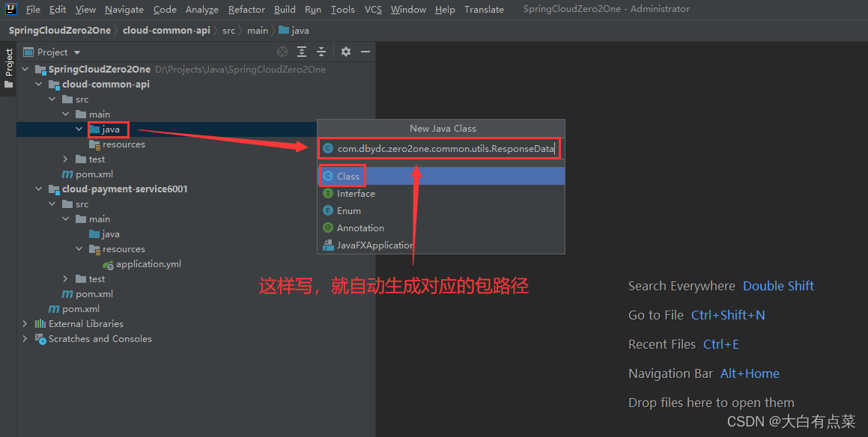Open the Tools menu
This screenshot has width=868, height=437.
tap(343, 10)
